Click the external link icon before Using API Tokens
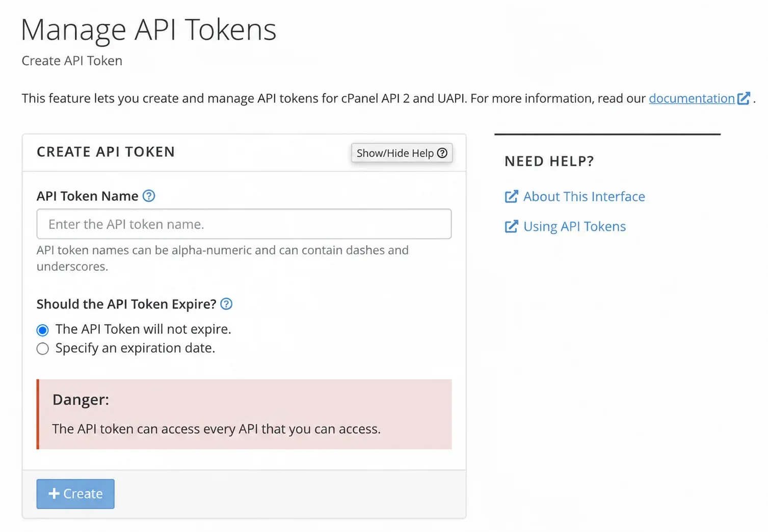Screen dimensions: 768x532 coord(511,226)
